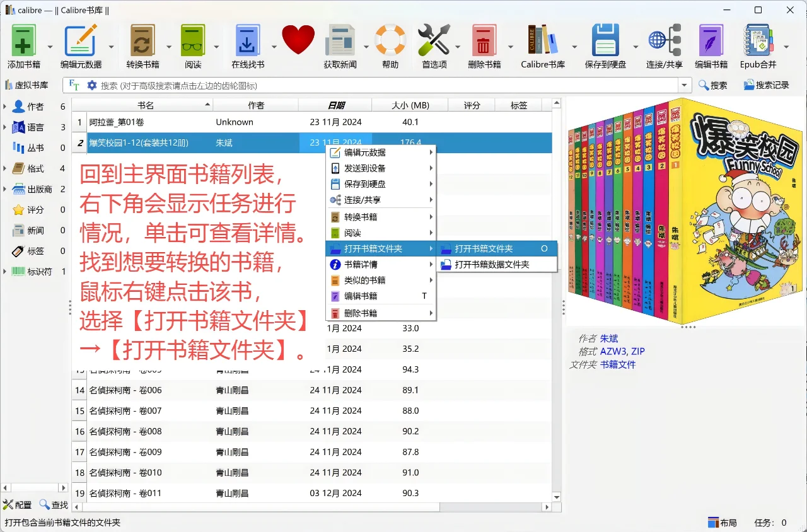The height and width of the screenshot is (532, 807).
Task: Click the Jobs (任务) indicator
Action: point(770,523)
